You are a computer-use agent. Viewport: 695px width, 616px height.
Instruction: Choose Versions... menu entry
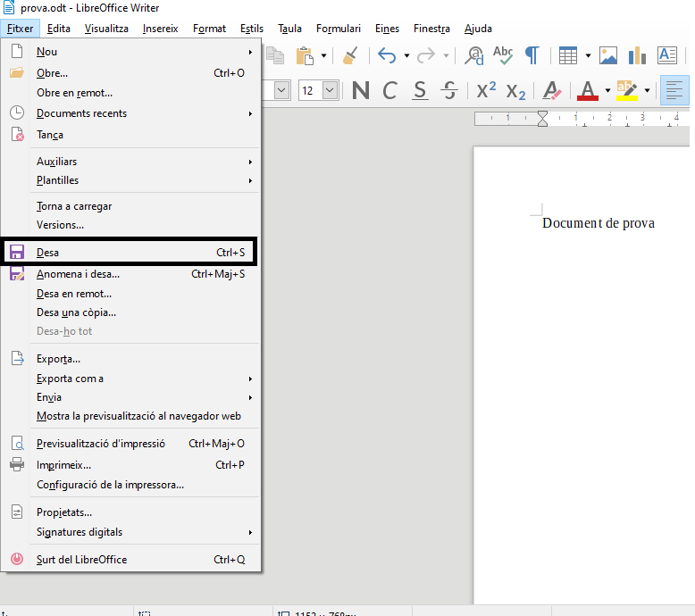pos(131,225)
